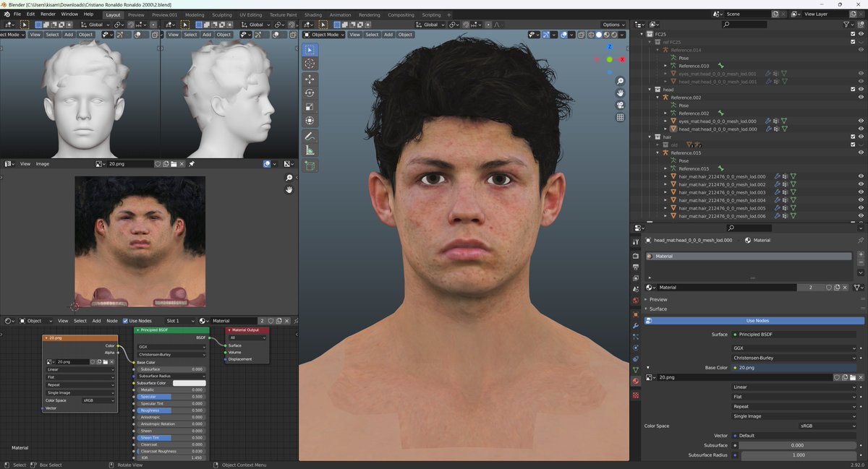The height and width of the screenshot is (469, 868).
Task: Select the Scale tool in viewport toolbar
Action: 310,107
